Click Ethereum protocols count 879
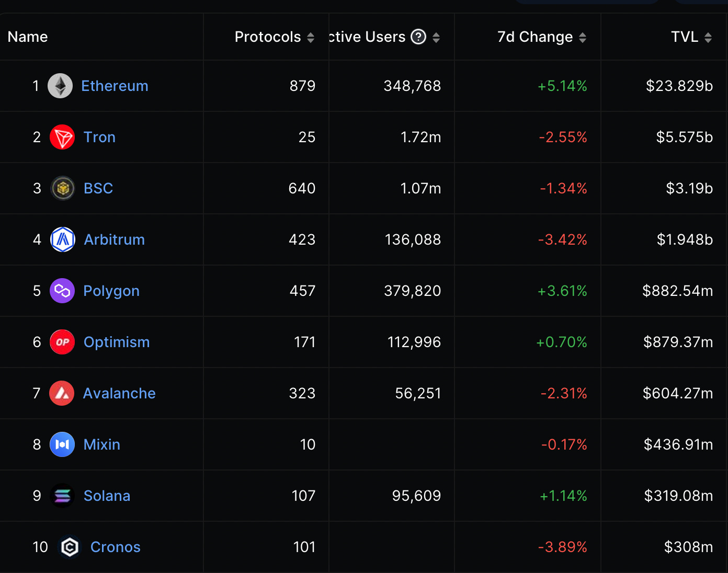This screenshot has width=728, height=573. [303, 86]
